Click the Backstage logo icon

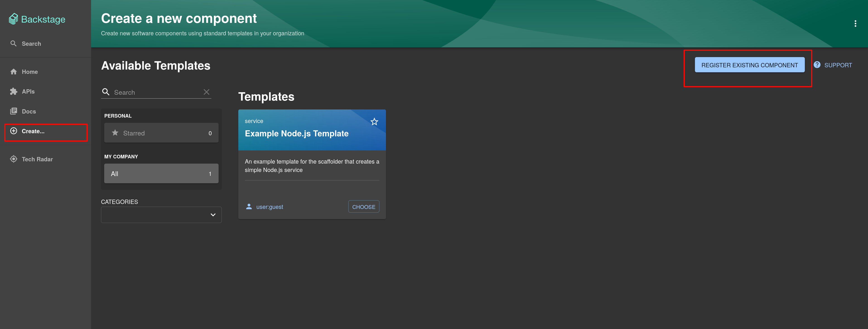tap(13, 19)
